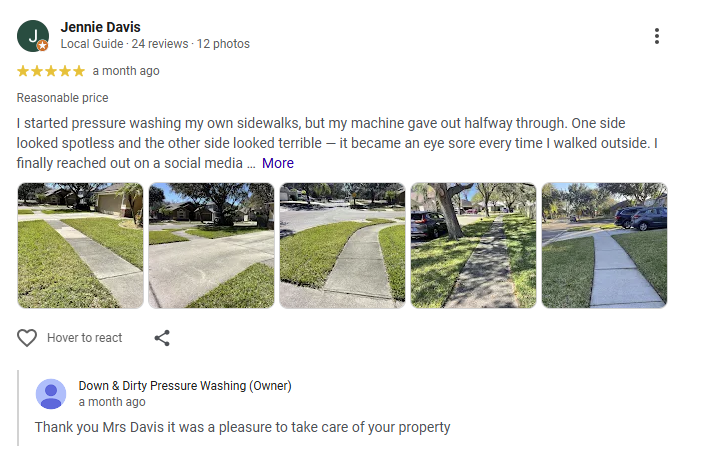Expand review text with More link

pyautogui.click(x=278, y=163)
